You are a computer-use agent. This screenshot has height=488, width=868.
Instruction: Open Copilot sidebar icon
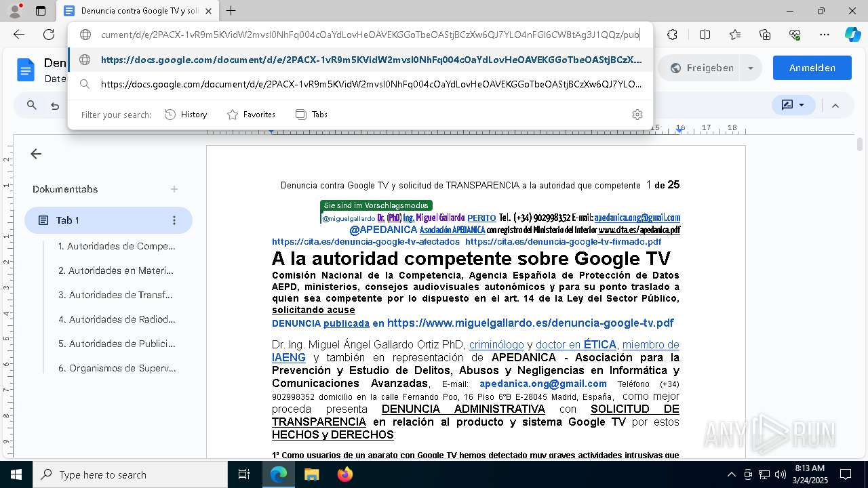[x=852, y=35]
